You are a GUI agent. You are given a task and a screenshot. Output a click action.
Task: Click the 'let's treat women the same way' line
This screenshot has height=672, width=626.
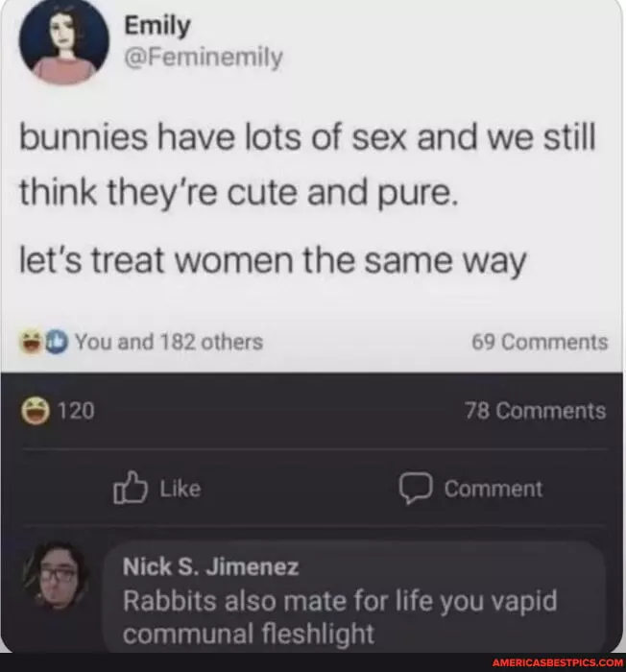coord(273,260)
